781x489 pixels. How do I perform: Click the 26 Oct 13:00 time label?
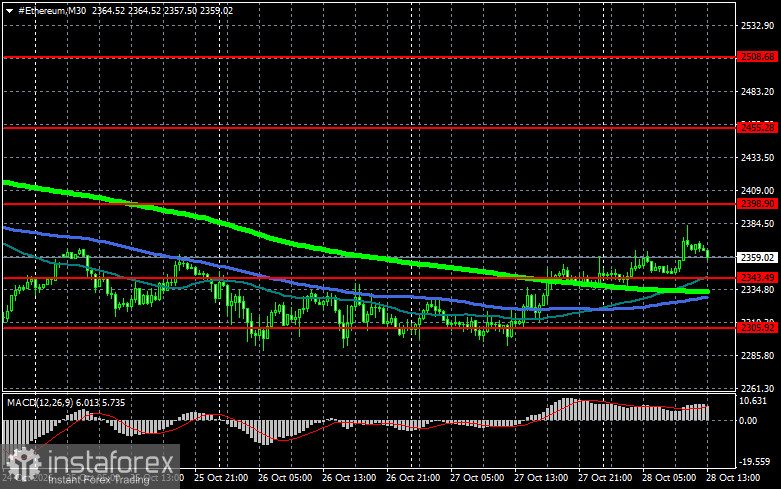pyautogui.click(x=349, y=478)
